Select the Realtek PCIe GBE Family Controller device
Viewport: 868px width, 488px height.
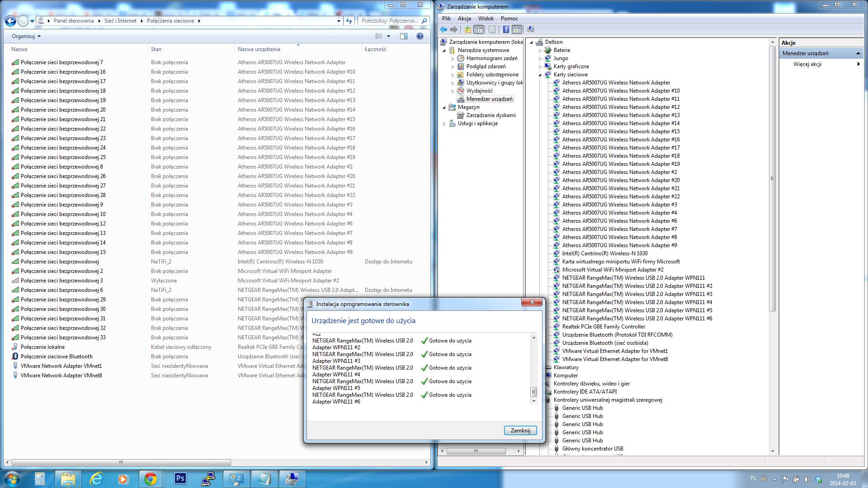tap(603, 327)
